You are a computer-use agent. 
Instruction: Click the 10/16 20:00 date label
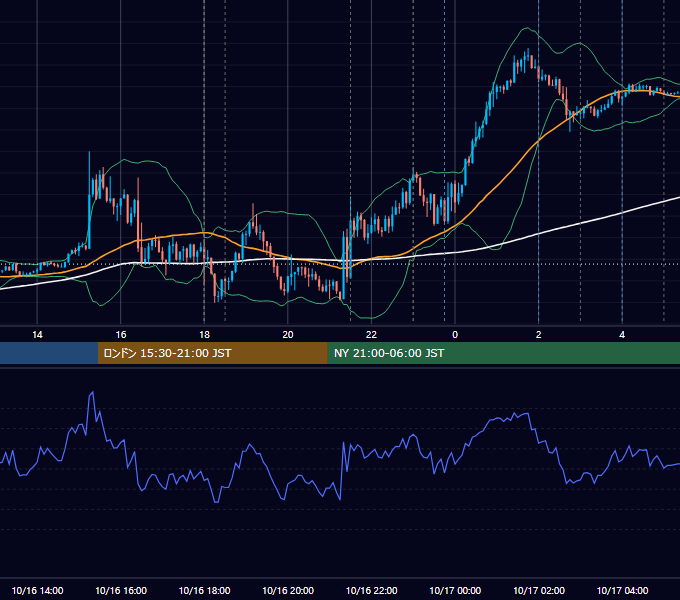pos(288,590)
